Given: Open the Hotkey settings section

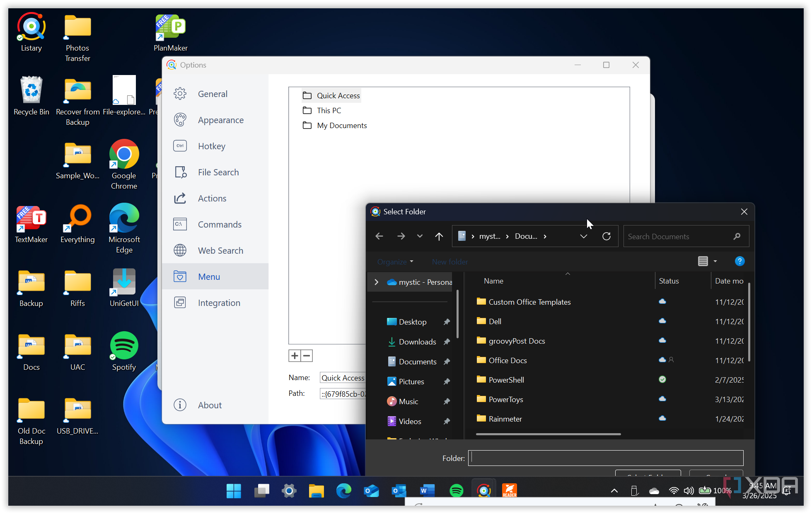Looking at the screenshot, I should coord(215,146).
